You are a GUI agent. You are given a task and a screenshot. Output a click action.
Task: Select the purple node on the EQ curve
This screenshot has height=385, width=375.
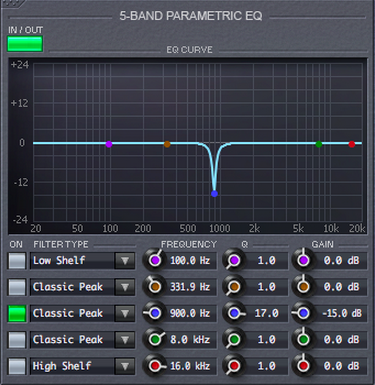point(109,144)
